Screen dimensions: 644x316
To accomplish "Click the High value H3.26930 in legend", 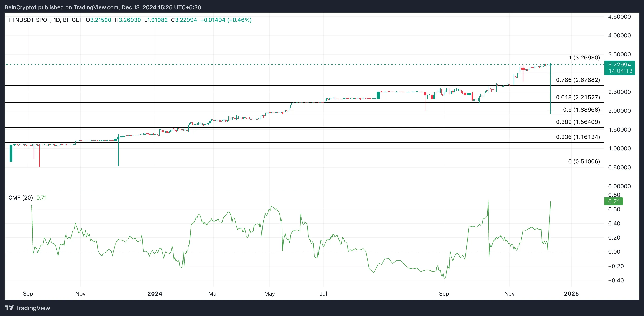I will 127,20.
